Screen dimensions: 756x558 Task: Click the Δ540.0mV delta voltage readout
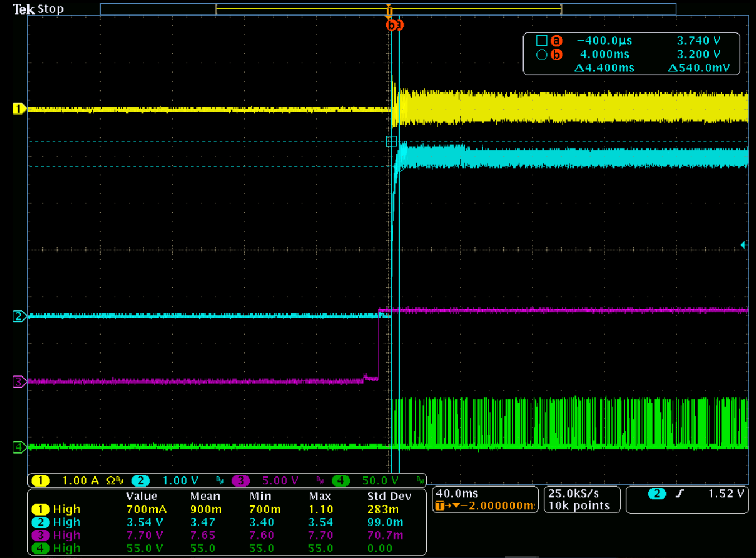pyautogui.click(x=699, y=68)
